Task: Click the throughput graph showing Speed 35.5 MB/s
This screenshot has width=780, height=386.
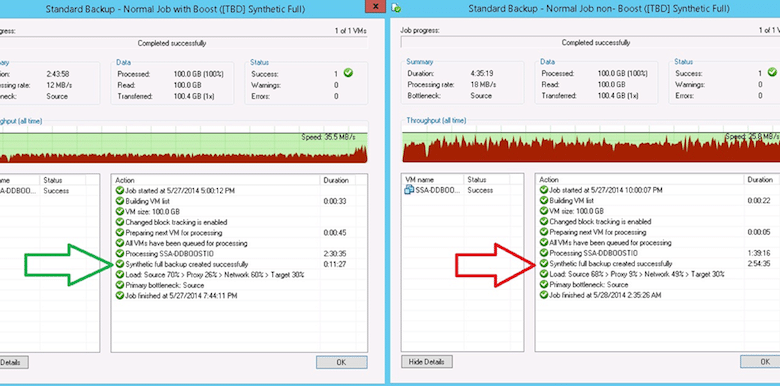Action: [184, 144]
